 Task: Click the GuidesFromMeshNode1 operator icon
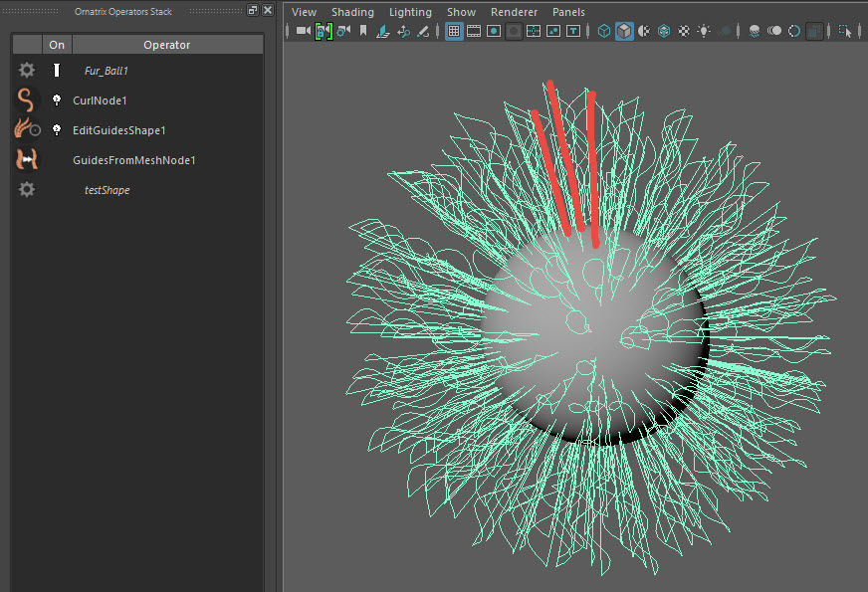click(x=27, y=159)
